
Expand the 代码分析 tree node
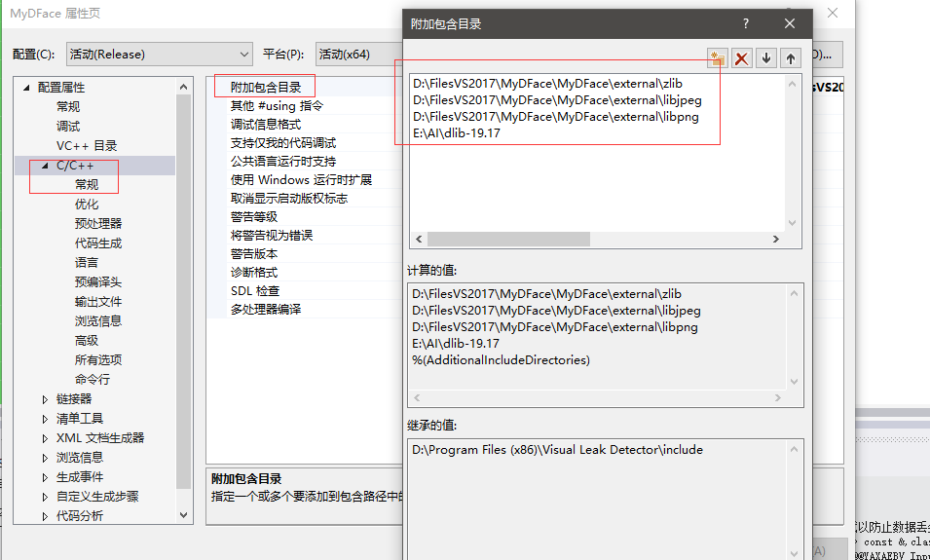click(45, 516)
